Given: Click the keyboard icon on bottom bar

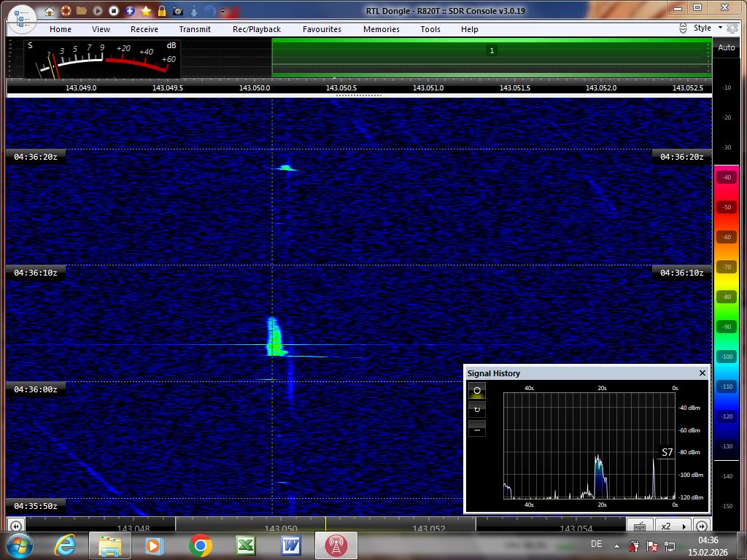Looking at the screenshot, I should click(640, 526).
